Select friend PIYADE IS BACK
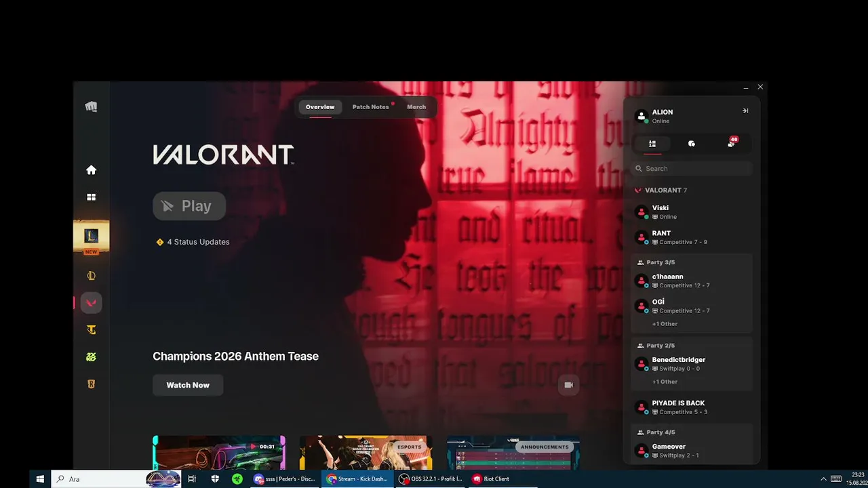868x488 pixels. (x=692, y=407)
